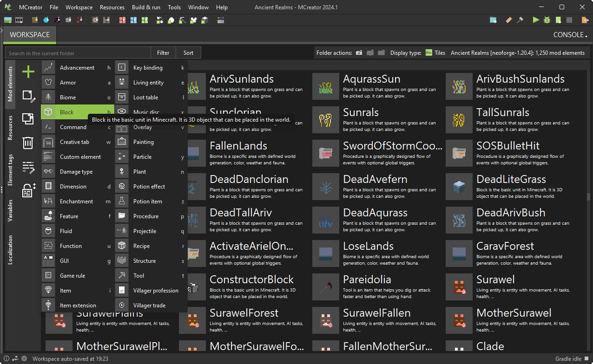
Task: Click the trash delete element icon
Action: click(x=28, y=143)
